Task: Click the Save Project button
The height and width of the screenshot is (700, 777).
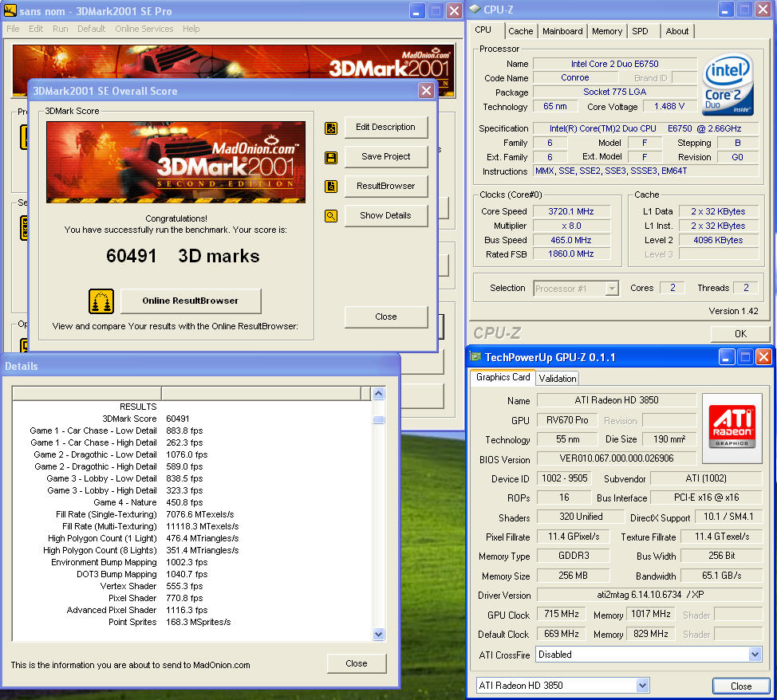Action: tap(386, 156)
